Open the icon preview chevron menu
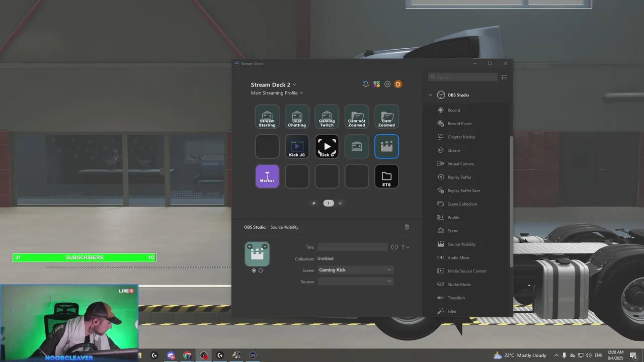Image resolution: width=644 pixels, height=362 pixels. (265, 246)
